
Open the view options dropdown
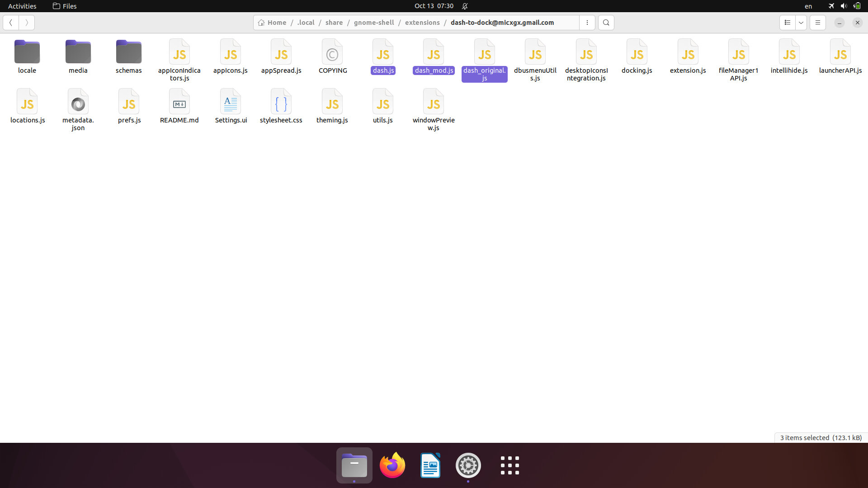click(x=802, y=22)
